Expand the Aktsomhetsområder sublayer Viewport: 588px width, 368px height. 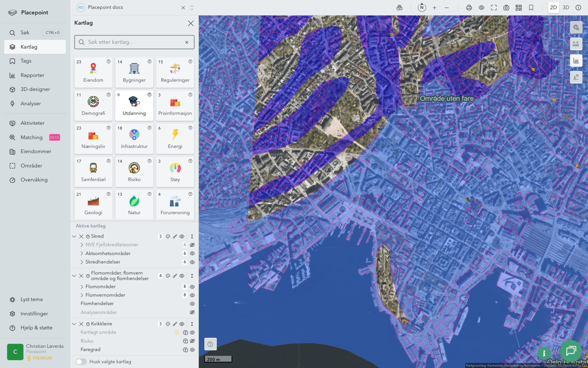pyautogui.click(x=82, y=254)
